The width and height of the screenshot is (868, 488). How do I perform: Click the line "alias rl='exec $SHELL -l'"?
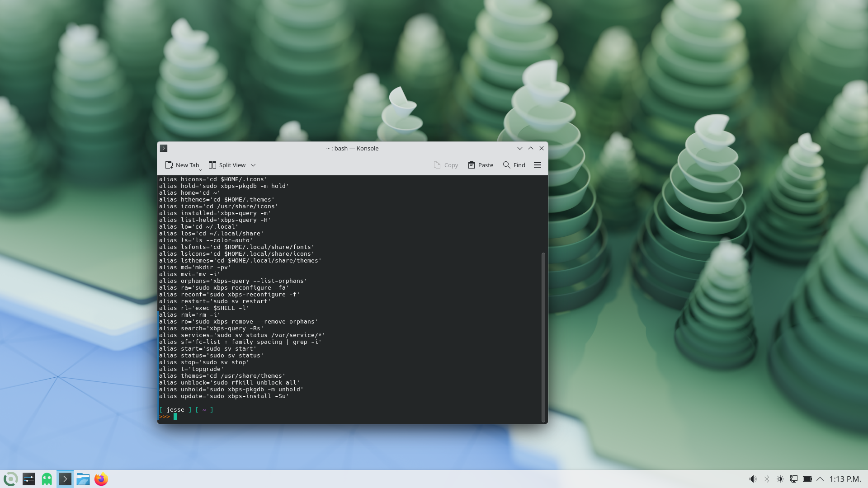click(x=204, y=308)
